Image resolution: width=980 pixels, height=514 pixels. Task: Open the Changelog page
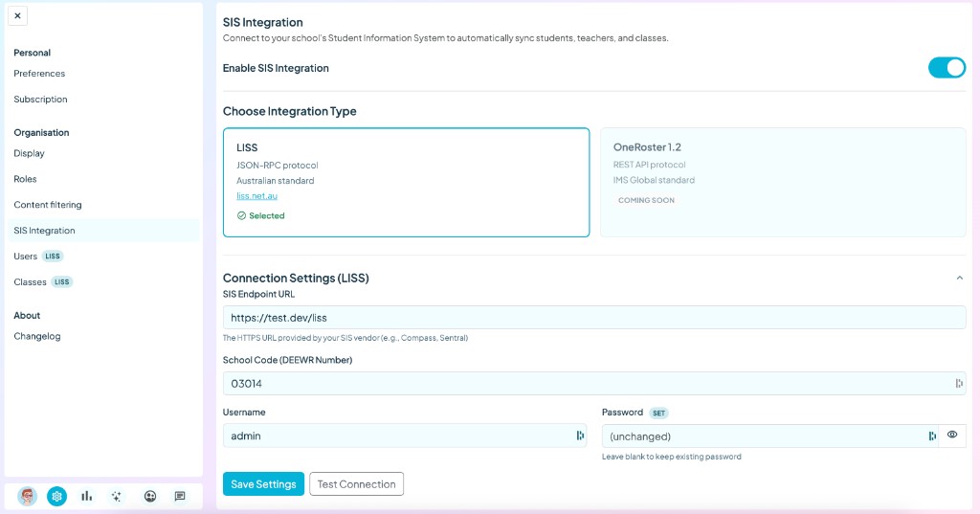coord(37,336)
